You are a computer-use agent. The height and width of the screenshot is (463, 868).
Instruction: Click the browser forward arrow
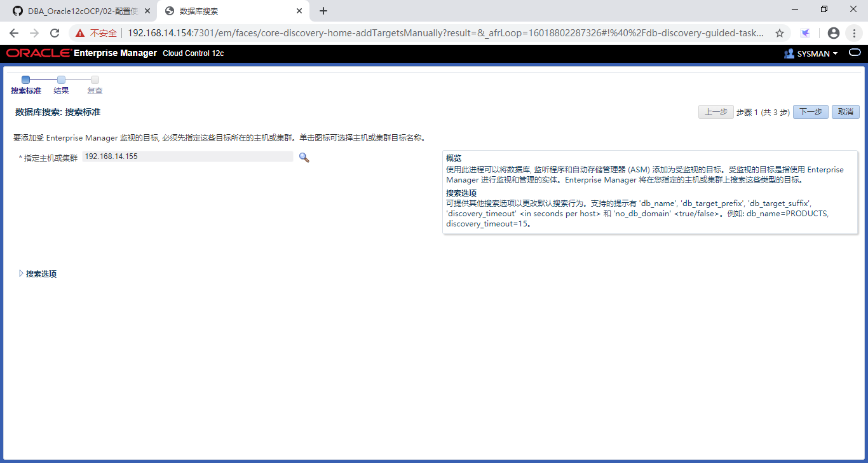click(34, 33)
